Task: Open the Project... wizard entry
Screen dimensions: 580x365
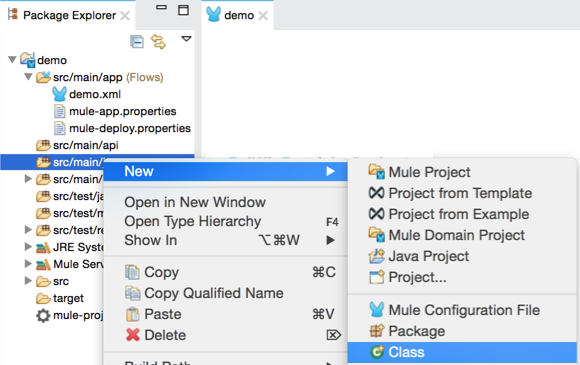Action: tap(417, 277)
